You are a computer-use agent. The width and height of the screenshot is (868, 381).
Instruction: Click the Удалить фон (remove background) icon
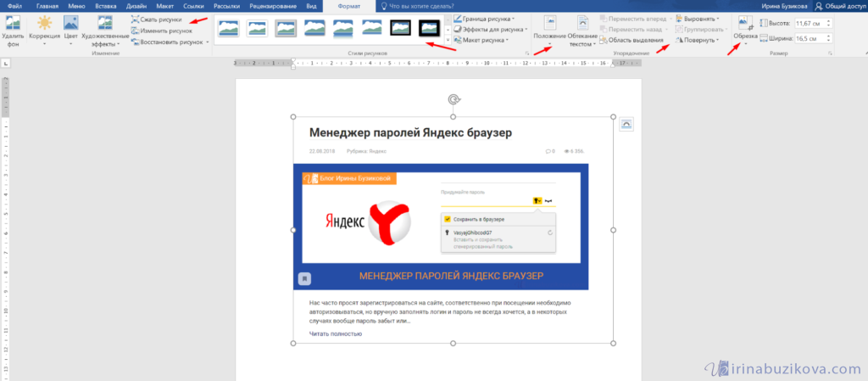point(13,25)
